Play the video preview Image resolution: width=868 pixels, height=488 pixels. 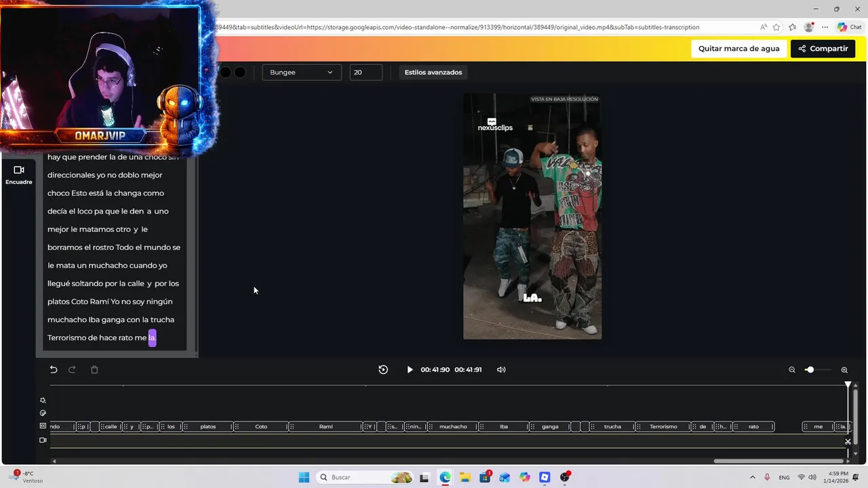[410, 369]
